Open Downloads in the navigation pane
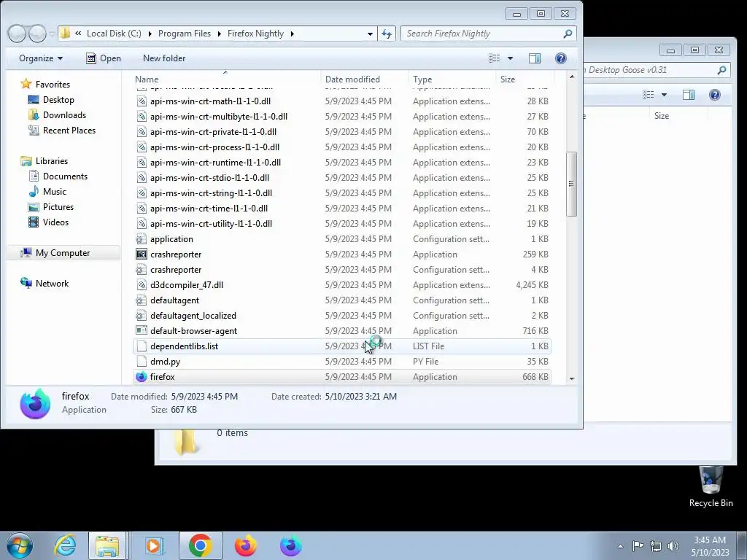 tap(64, 114)
